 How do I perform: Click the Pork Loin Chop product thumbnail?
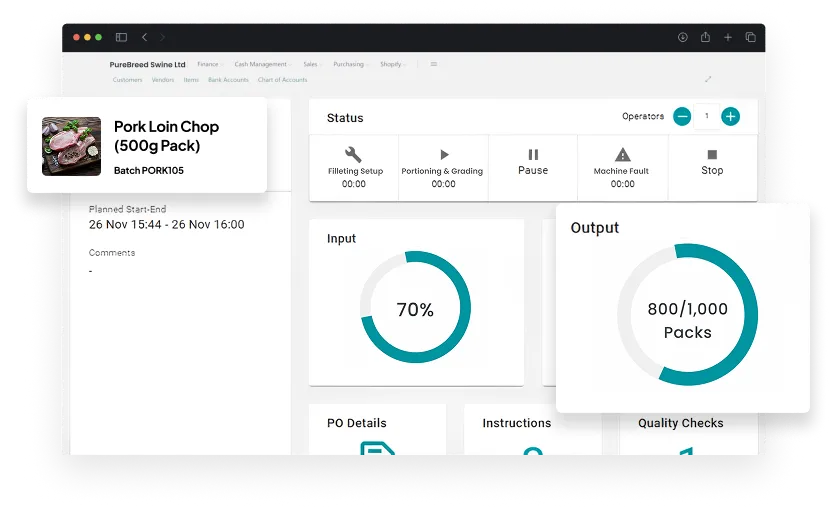coord(71,146)
